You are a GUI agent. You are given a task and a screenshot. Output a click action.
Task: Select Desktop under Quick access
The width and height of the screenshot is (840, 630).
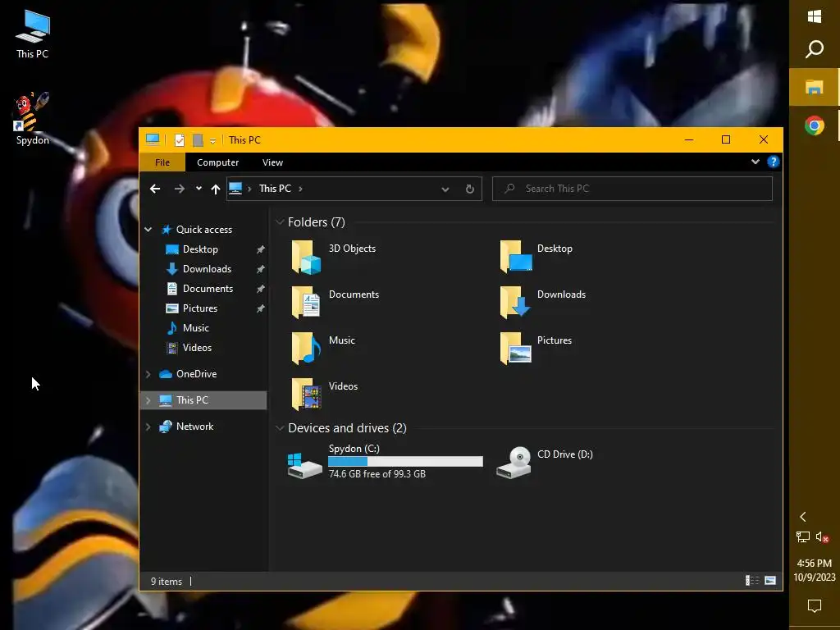tap(200, 249)
